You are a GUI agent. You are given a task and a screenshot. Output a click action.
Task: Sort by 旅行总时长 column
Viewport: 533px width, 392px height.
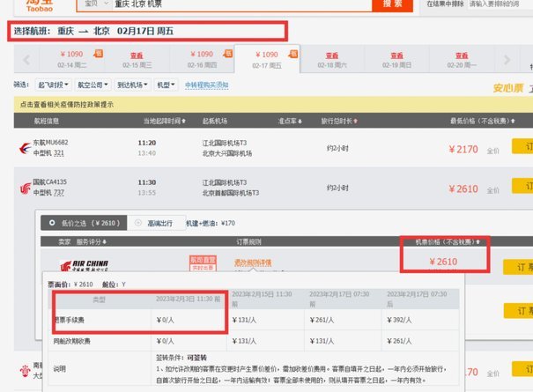point(339,121)
